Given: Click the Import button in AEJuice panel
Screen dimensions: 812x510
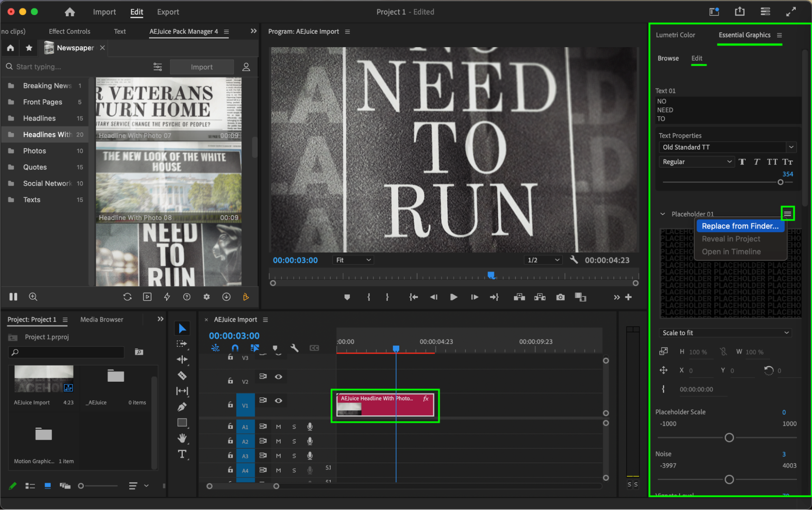Looking at the screenshot, I should 201,67.
